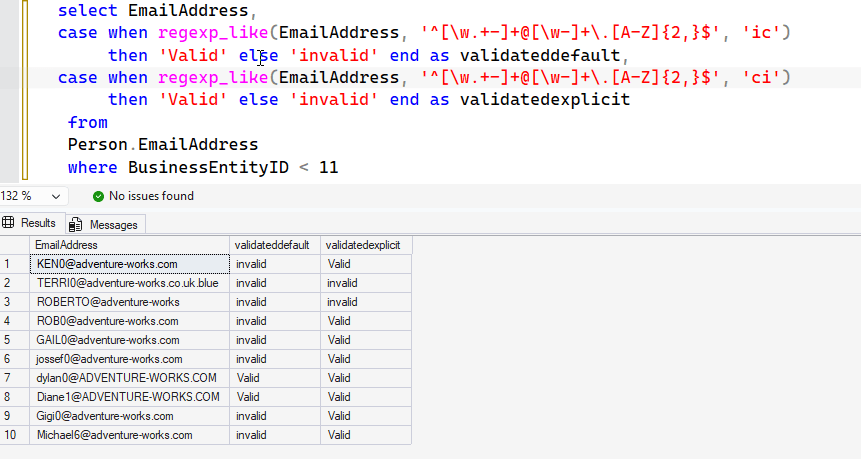
Task: Select cell TERRI0@adventure-works.co.uk.blue
Action: pos(130,283)
